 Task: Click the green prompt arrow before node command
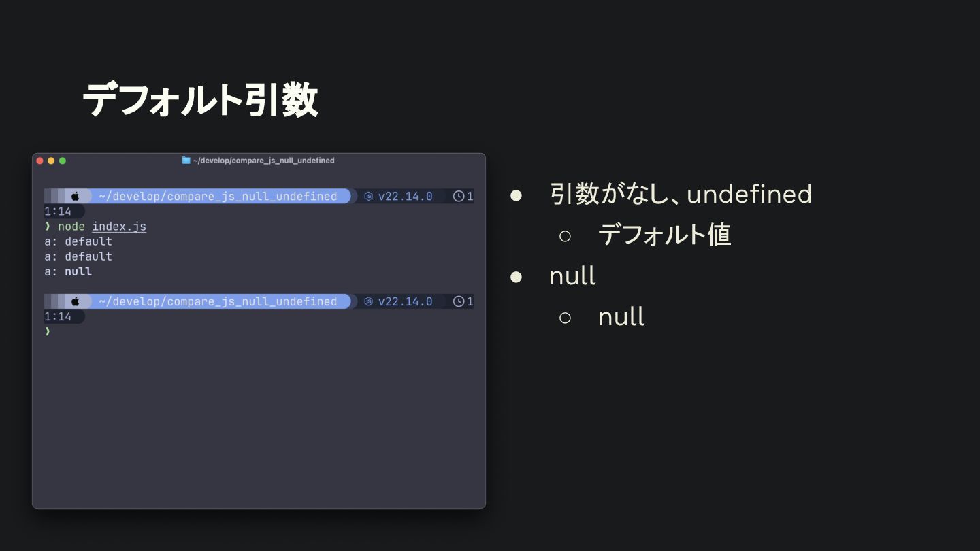[x=48, y=227]
